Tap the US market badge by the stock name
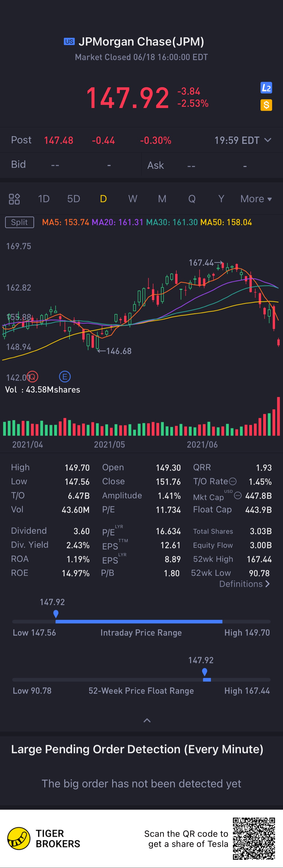 click(x=69, y=42)
